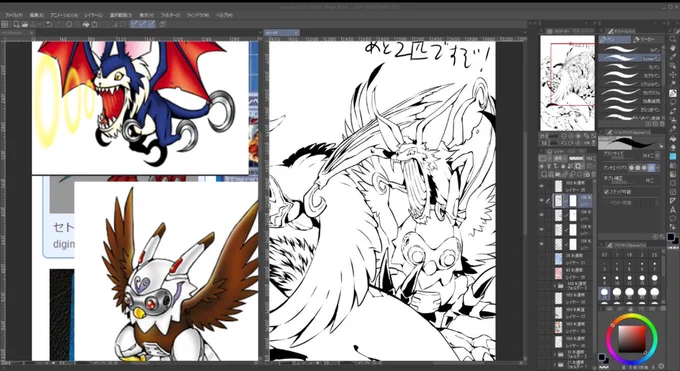Uncheck the checked box in Tool Property
The width and height of the screenshot is (680, 371).
(x=606, y=192)
